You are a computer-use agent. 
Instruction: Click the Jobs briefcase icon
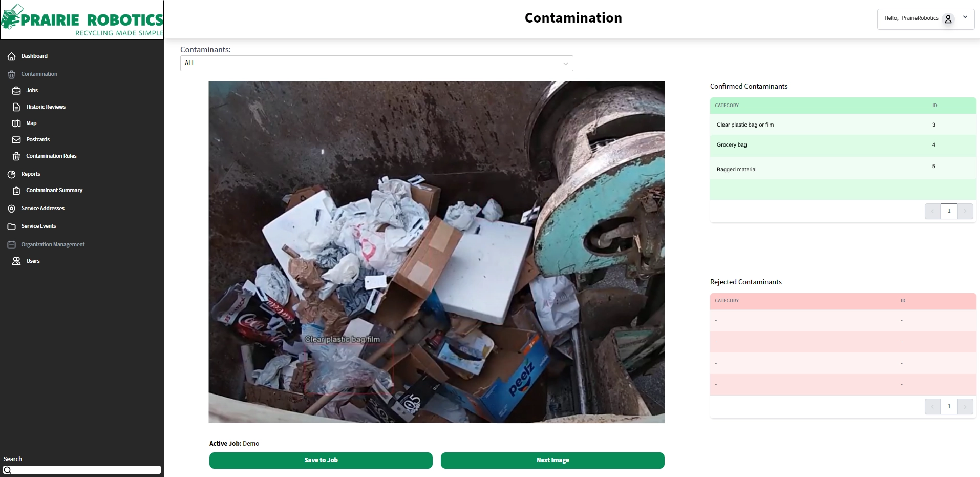16,91
